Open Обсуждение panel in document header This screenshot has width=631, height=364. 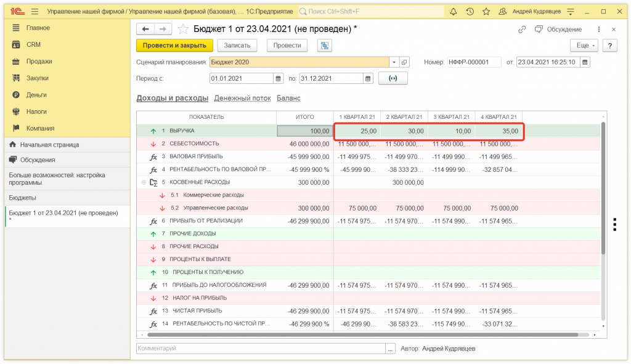558,29
